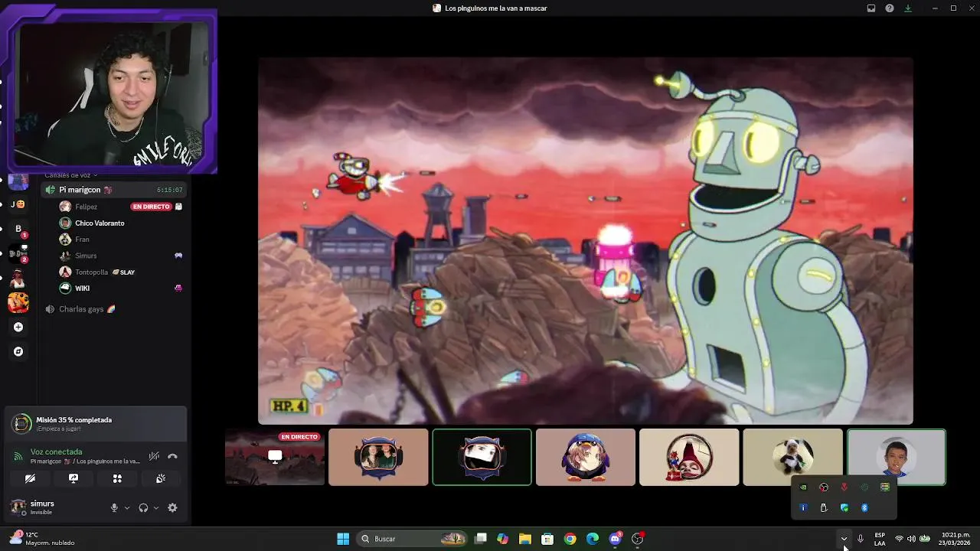The image size is (980, 551).
Task: Open the Discord inbox icon
Action: point(871,8)
